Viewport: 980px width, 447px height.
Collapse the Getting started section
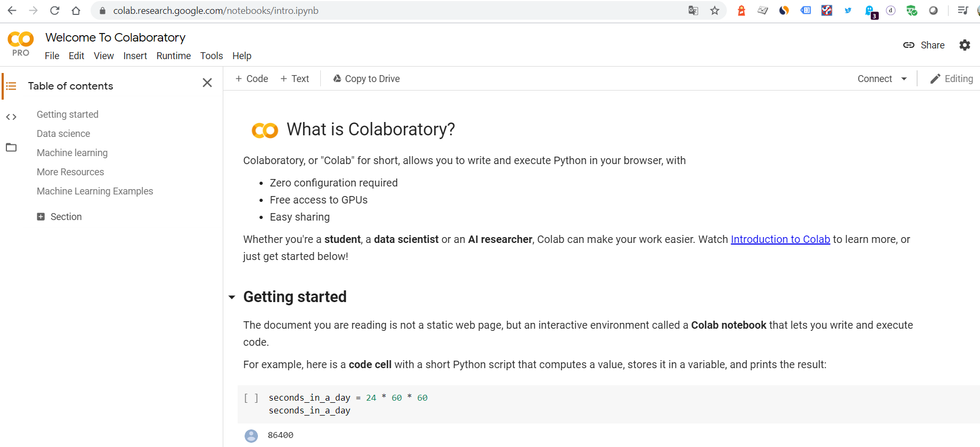[232, 297]
